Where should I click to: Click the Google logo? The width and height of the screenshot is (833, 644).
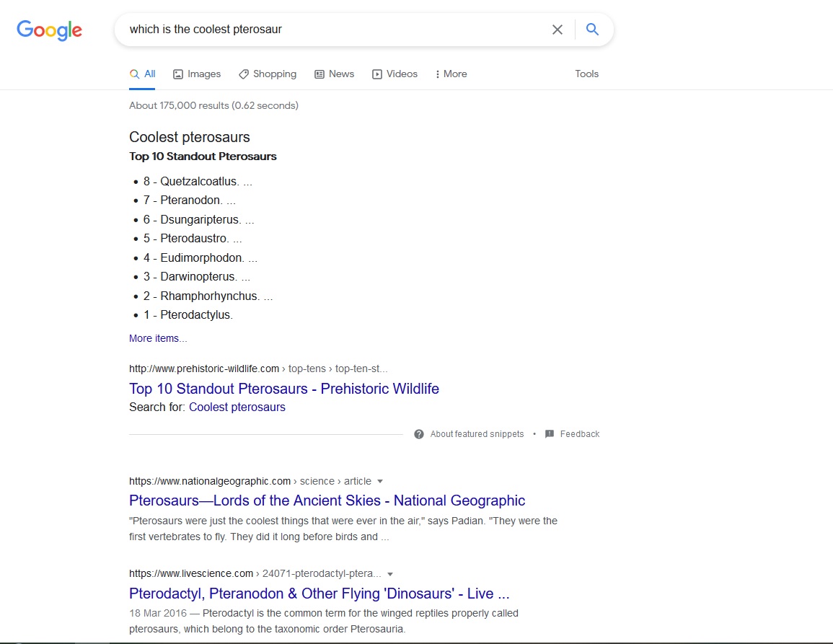pos(50,30)
